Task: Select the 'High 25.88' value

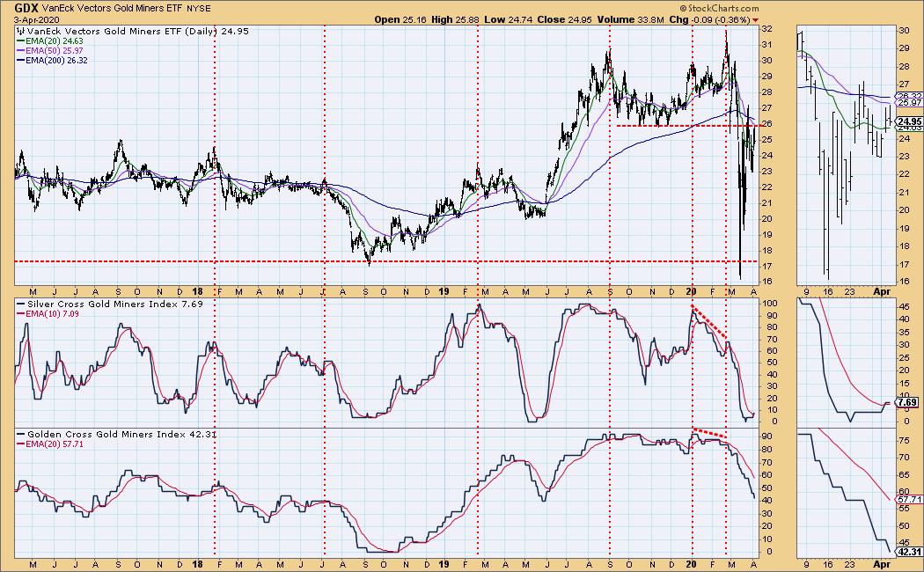Action: pyautogui.click(x=456, y=19)
